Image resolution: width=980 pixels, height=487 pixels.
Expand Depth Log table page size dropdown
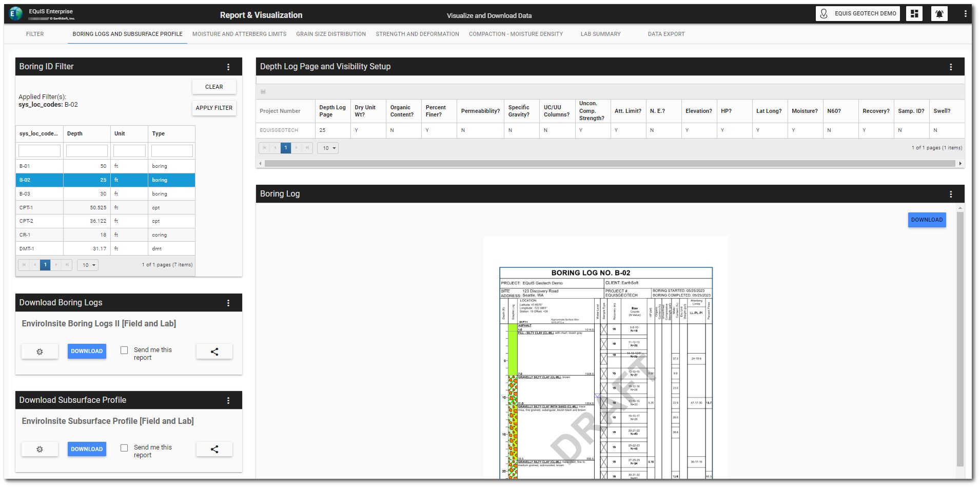point(328,148)
